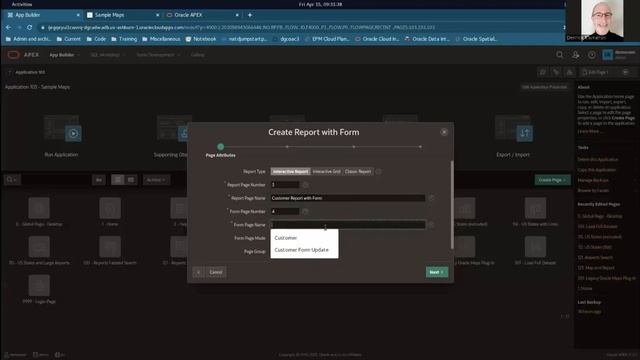
Task: Open the Notebook bookmark
Action: click(201, 39)
